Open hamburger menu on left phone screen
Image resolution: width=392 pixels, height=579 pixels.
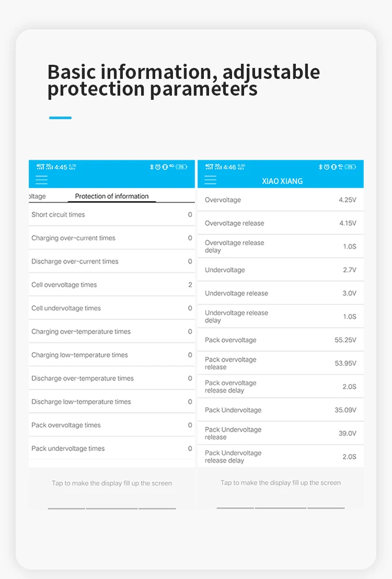41,180
